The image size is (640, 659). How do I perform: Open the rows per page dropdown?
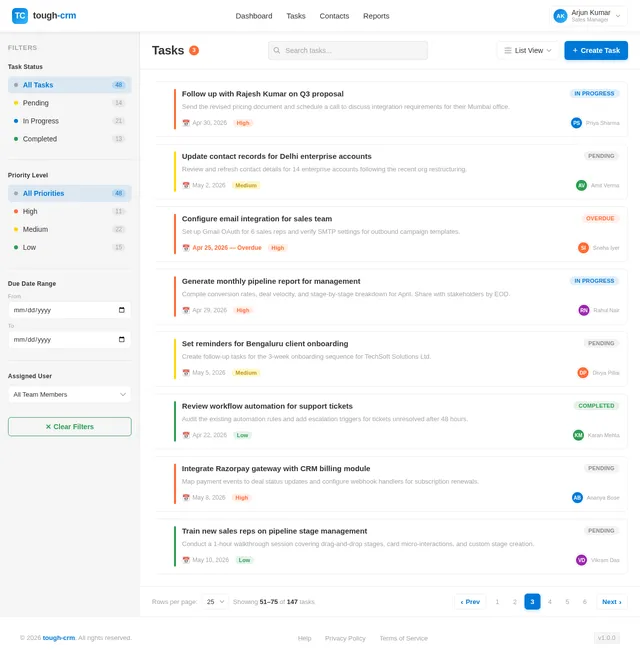coord(215,602)
